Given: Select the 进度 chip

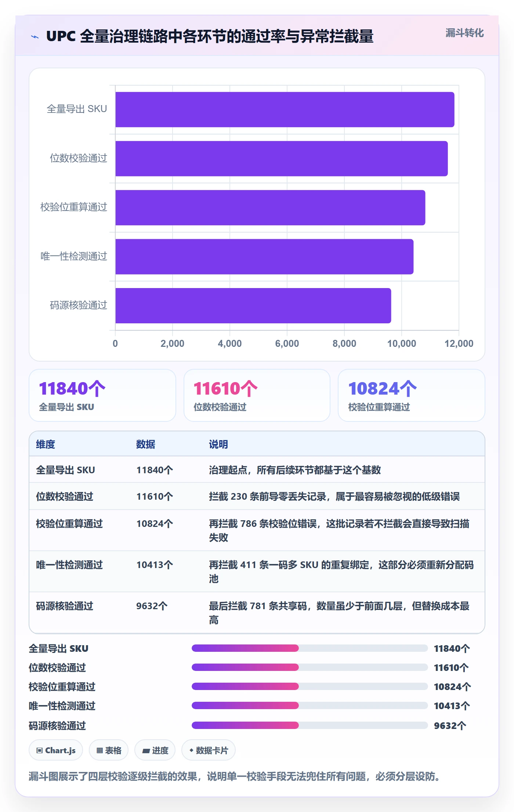Looking at the screenshot, I should tap(155, 750).
